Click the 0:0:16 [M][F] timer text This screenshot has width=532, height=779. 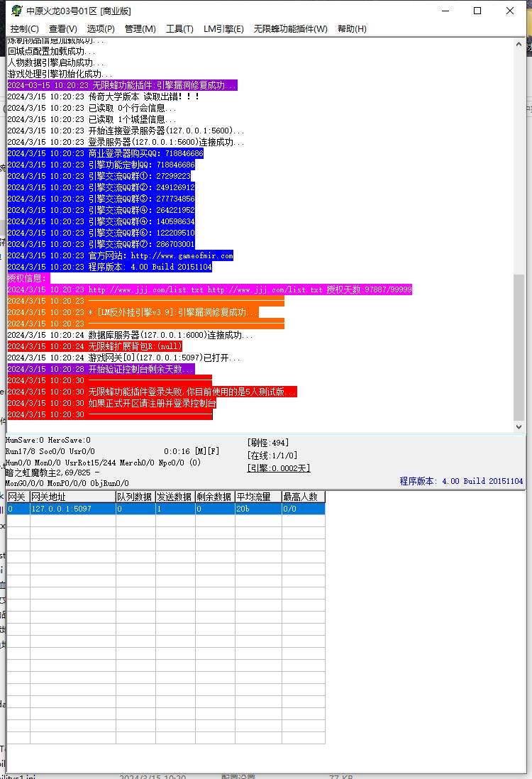click(x=192, y=452)
